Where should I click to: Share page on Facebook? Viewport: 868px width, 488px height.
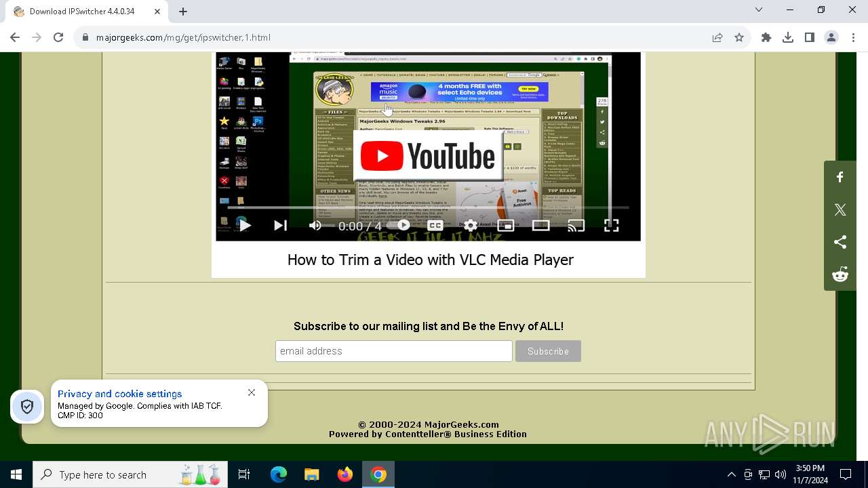pyautogui.click(x=840, y=178)
